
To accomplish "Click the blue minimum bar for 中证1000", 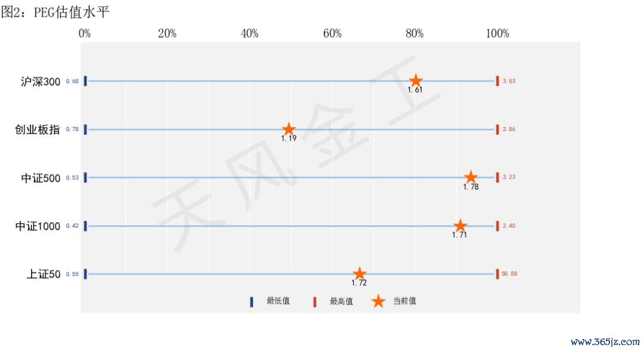I will (85, 226).
